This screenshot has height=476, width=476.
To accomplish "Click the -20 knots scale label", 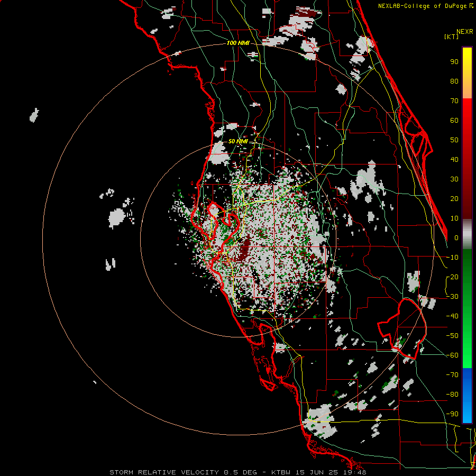I will (452, 277).
